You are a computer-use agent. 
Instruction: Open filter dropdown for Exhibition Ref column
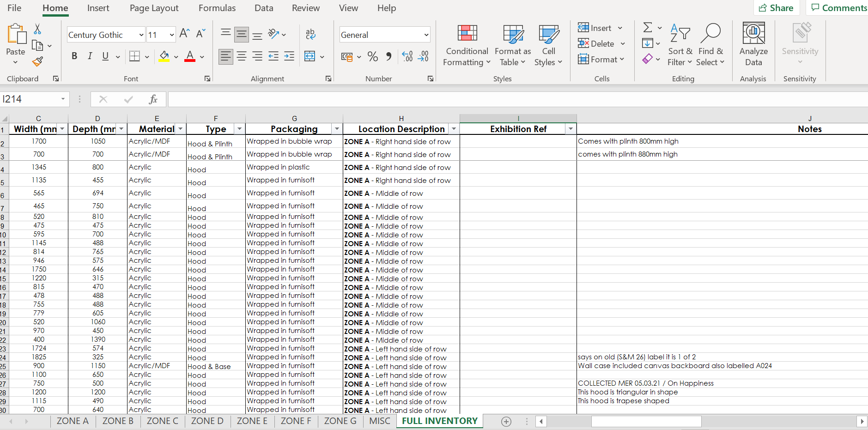(x=571, y=129)
